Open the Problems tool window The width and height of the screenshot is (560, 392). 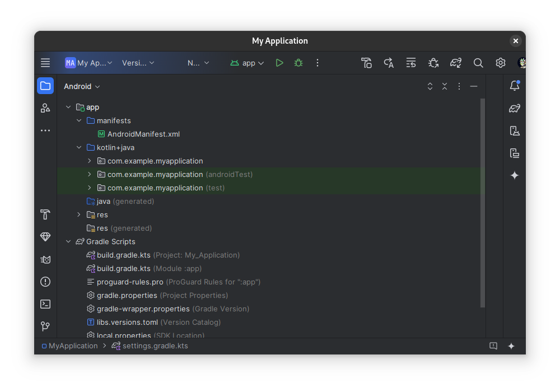click(45, 282)
